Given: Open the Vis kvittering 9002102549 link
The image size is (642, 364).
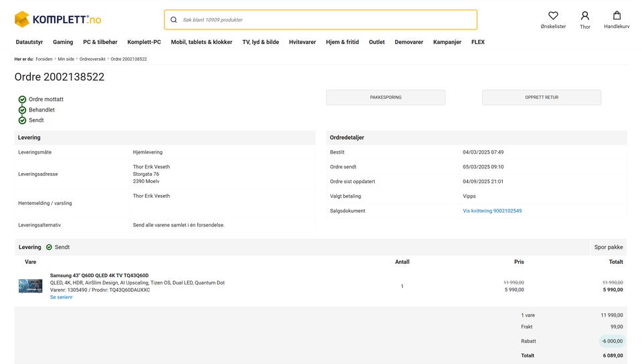Looking at the screenshot, I should tap(492, 211).
